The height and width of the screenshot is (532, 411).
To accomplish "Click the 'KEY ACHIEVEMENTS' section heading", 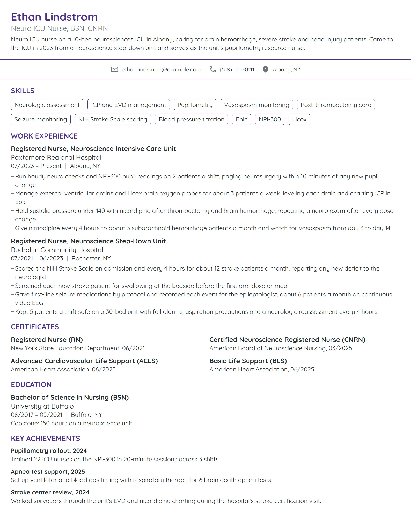I will coord(46,439).
